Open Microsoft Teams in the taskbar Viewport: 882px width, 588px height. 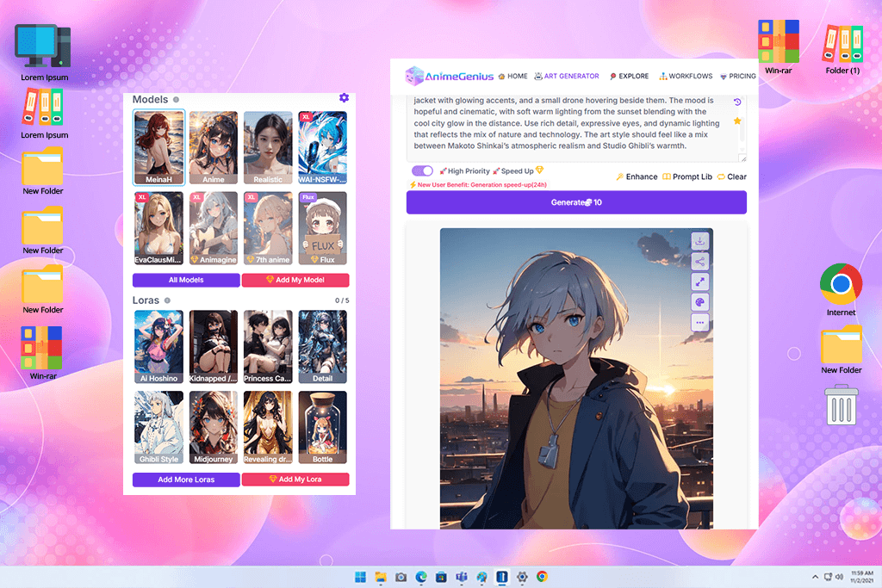[462, 577]
